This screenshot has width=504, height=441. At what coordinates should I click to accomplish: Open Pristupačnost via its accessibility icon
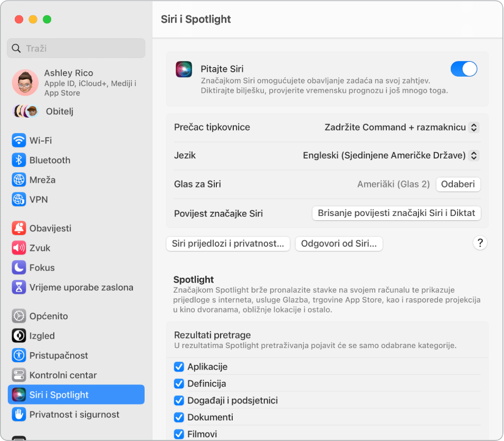18,355
